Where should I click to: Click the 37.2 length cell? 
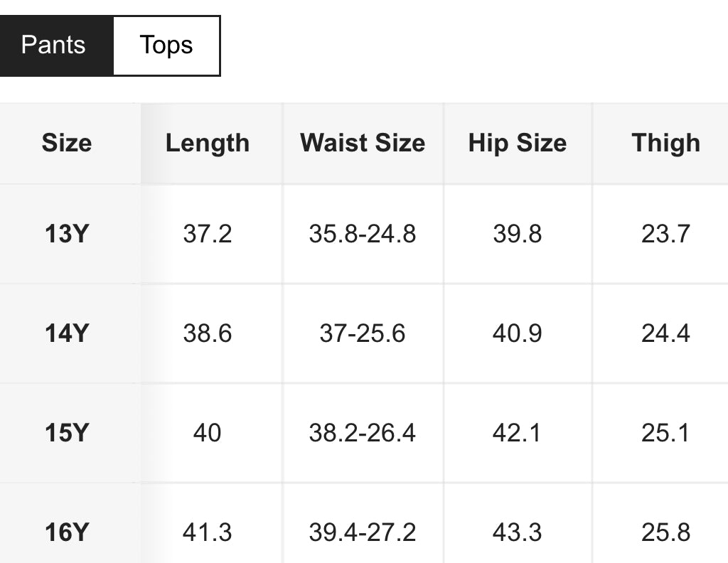coord(208,234)
